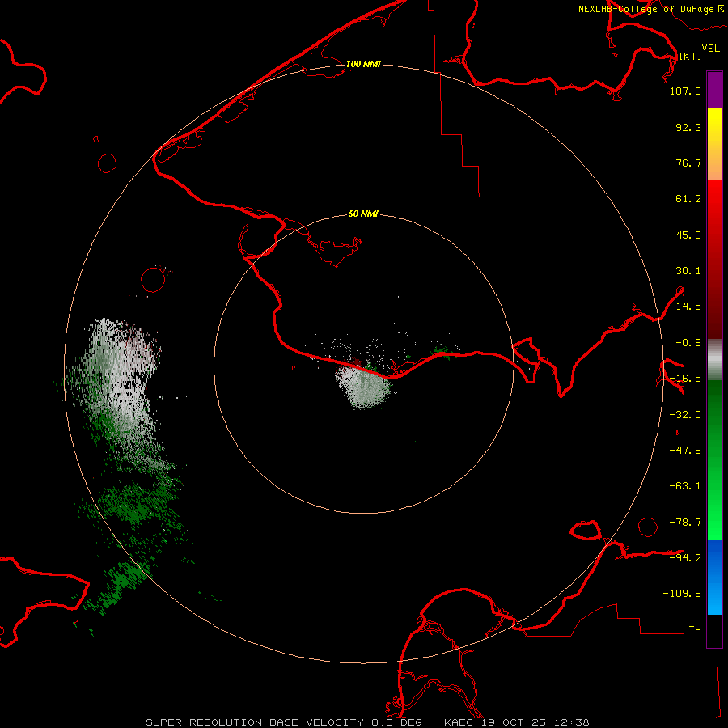The width and height of the screenshot is (728, 728).
Task: Click the 50 NMI range ring label
Action: pos(363,214)
